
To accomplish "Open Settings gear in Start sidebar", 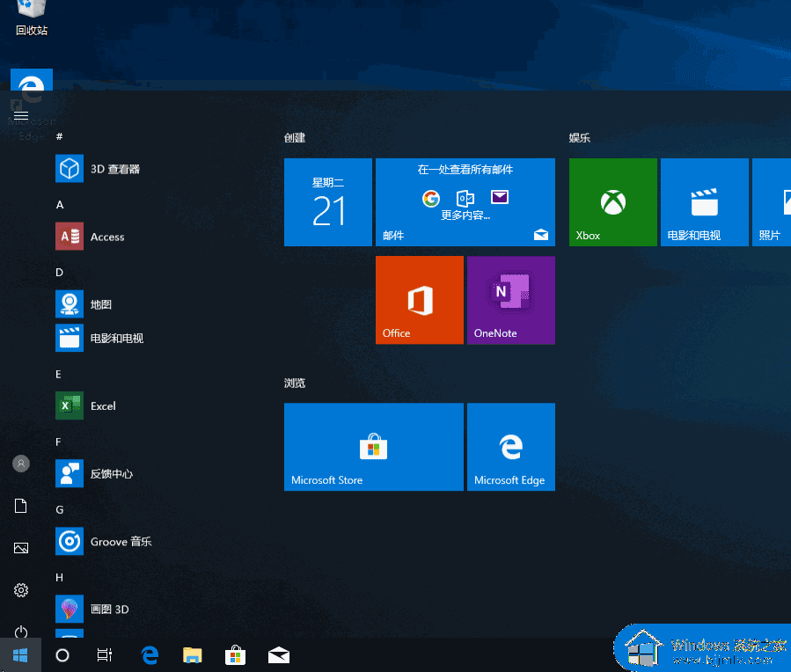I will click(x=21, y=590).
